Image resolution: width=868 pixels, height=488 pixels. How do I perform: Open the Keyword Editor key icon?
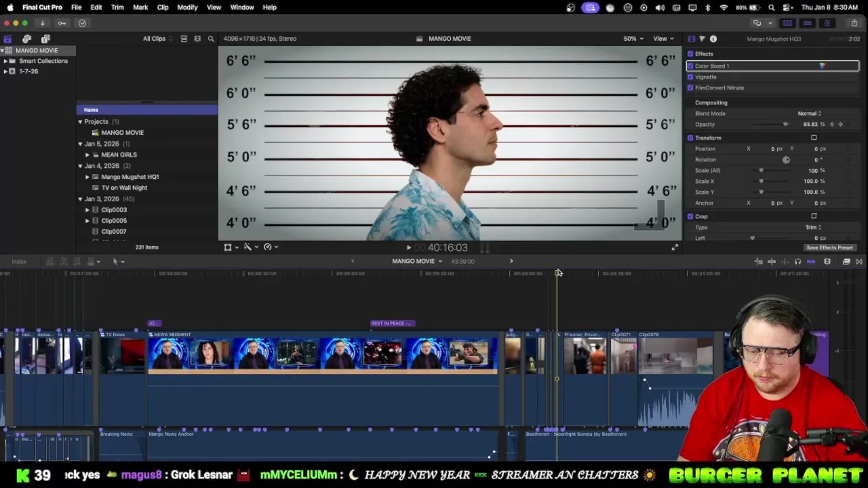coord(62,23)
